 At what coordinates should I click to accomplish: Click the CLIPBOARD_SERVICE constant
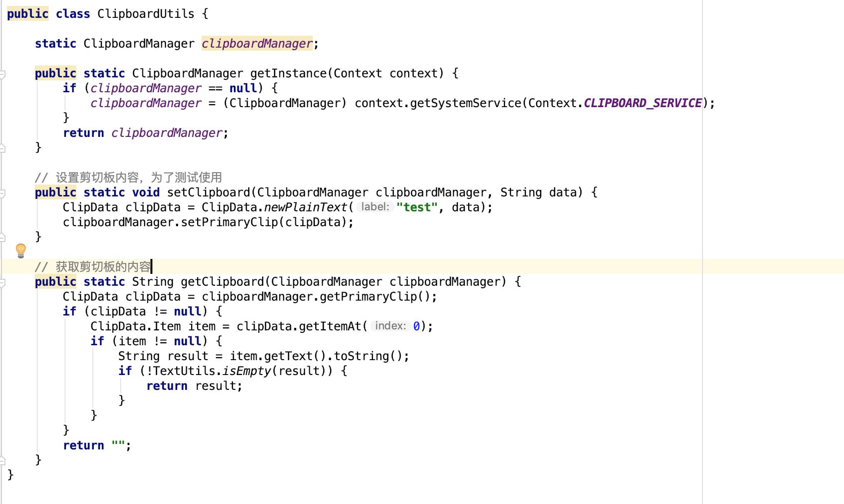point(643,103)
